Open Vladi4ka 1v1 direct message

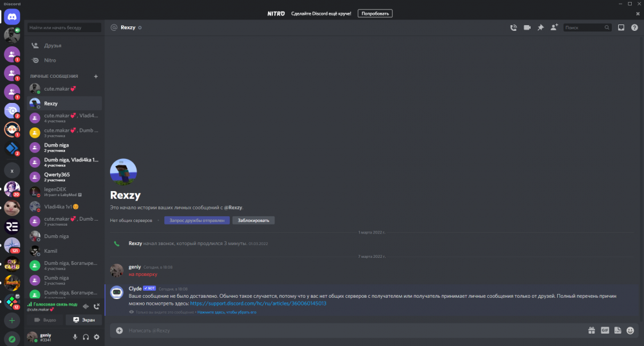[x=64, y=206]
